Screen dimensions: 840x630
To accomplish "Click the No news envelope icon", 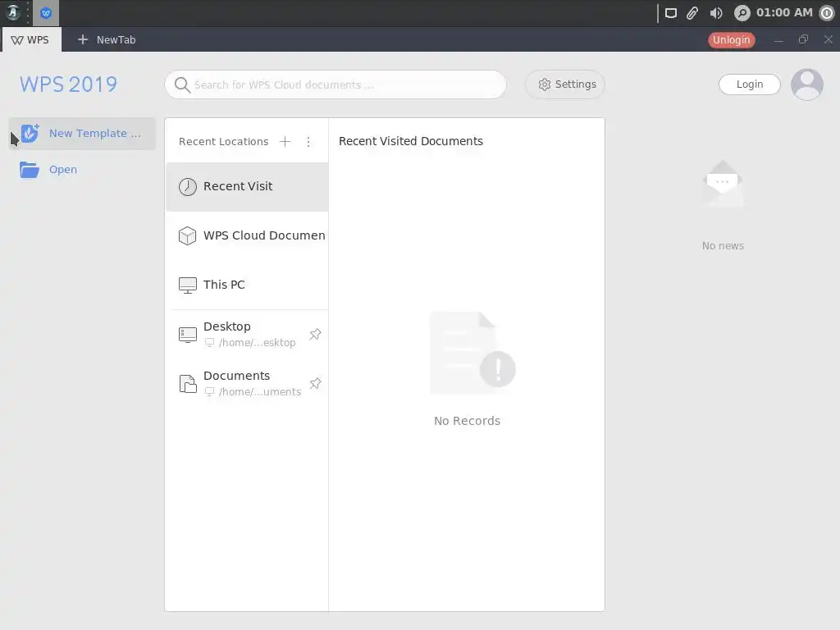I will (723, 185).
